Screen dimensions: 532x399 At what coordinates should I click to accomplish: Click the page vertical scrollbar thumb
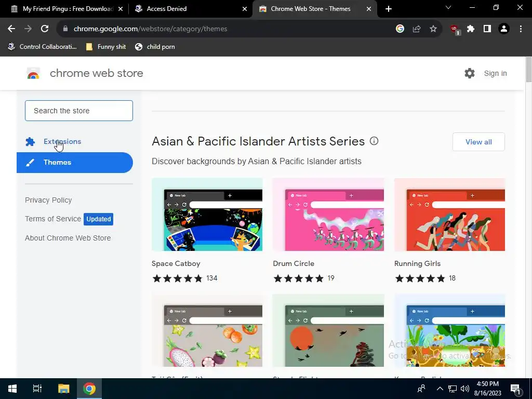(528, 70)
